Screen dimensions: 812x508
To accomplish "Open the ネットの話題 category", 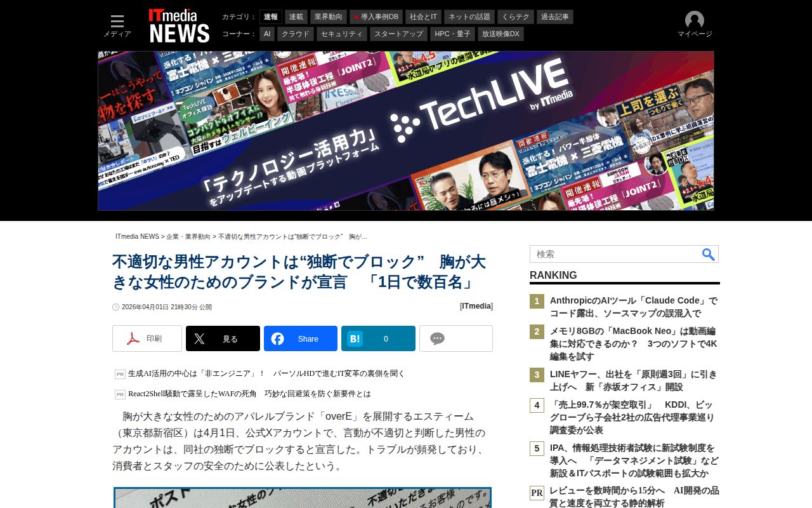I will click(469, 17).
